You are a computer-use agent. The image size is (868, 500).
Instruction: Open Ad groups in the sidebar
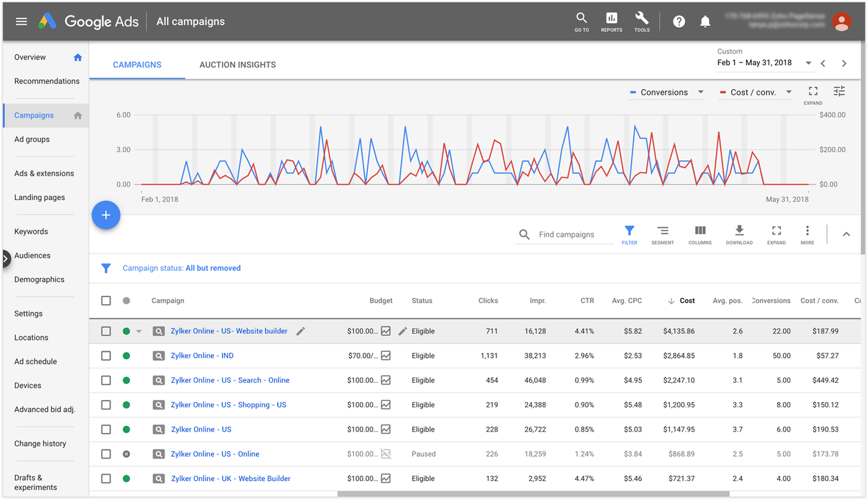click(x=32, y=139)
